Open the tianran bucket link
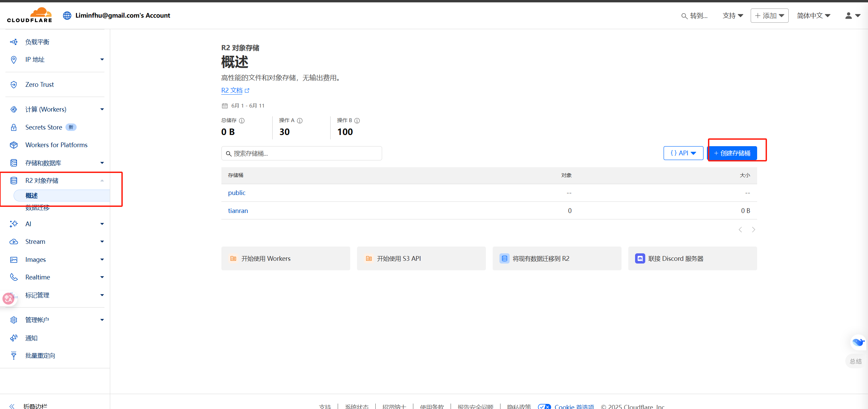Screen dimensions: 868x409 (238, 211)
